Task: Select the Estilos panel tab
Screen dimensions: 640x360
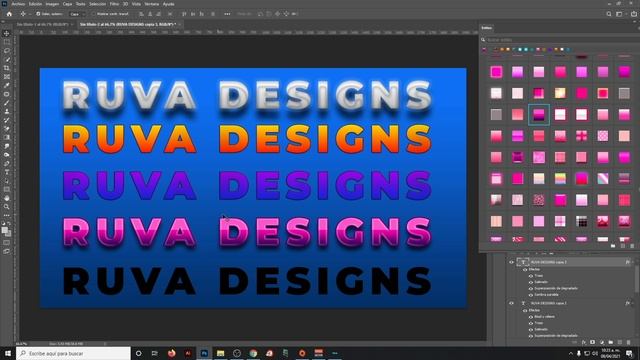Action: (487, 28)
